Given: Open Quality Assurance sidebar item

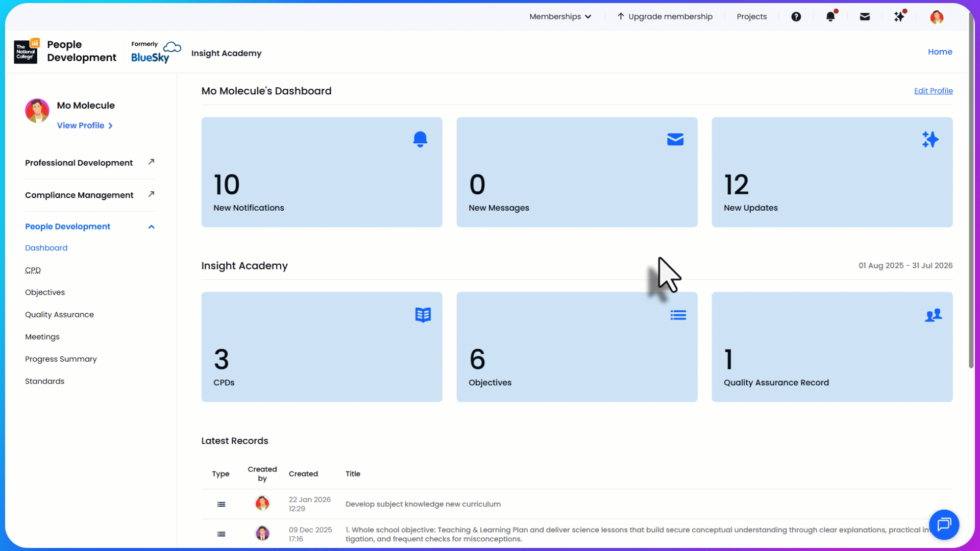Looking at the screenshot, I should tap(59, 315).
